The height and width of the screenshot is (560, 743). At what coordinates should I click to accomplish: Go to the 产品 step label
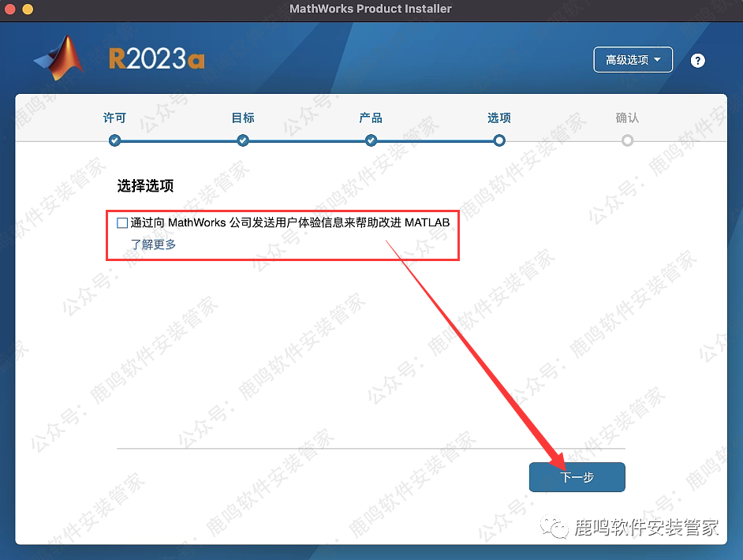pos(371,118)
